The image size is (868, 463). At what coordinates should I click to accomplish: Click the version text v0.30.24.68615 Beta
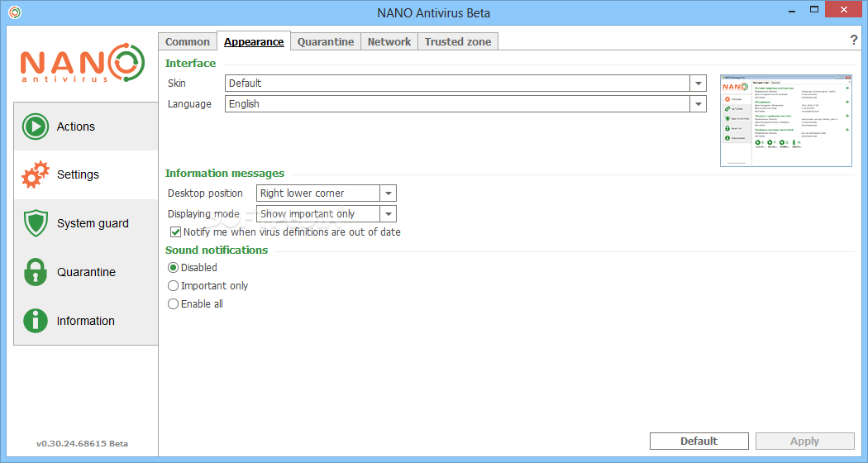pyautogui.click(x=82, y=444)
